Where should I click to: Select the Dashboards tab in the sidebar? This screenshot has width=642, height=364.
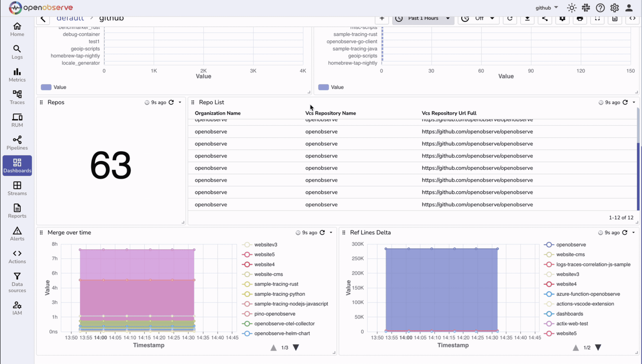click(17, 165)
